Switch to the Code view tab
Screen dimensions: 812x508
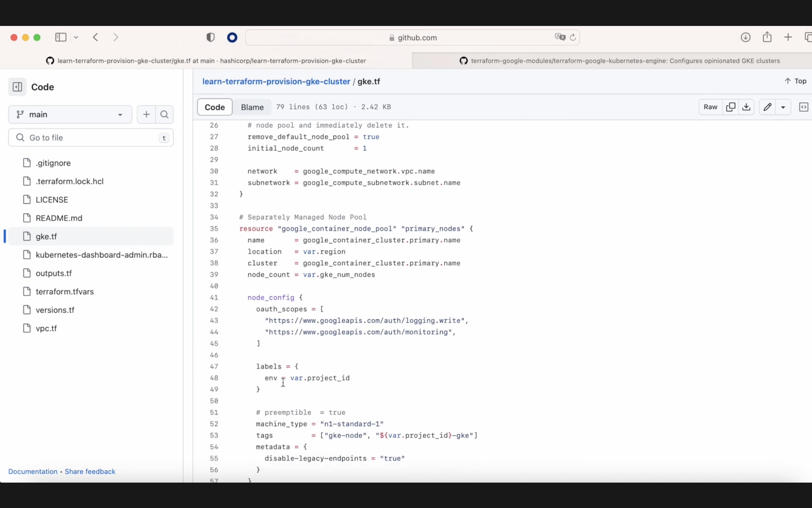215,107
